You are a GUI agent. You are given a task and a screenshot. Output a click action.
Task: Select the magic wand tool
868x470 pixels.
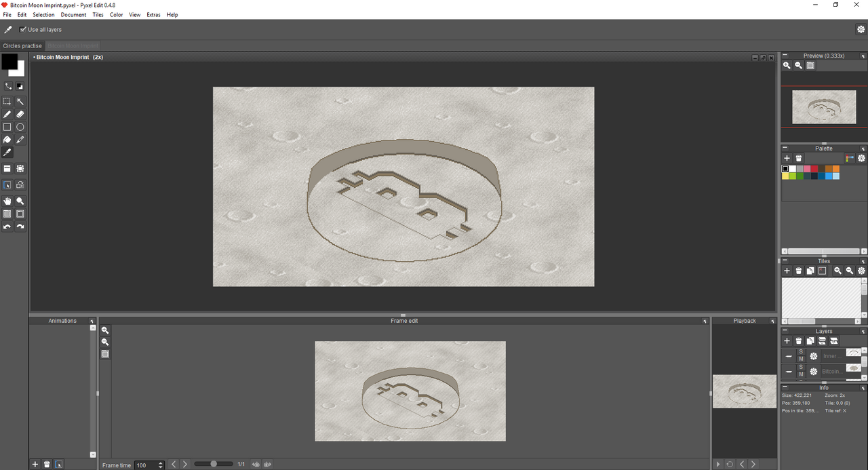[x=20, y=102]
